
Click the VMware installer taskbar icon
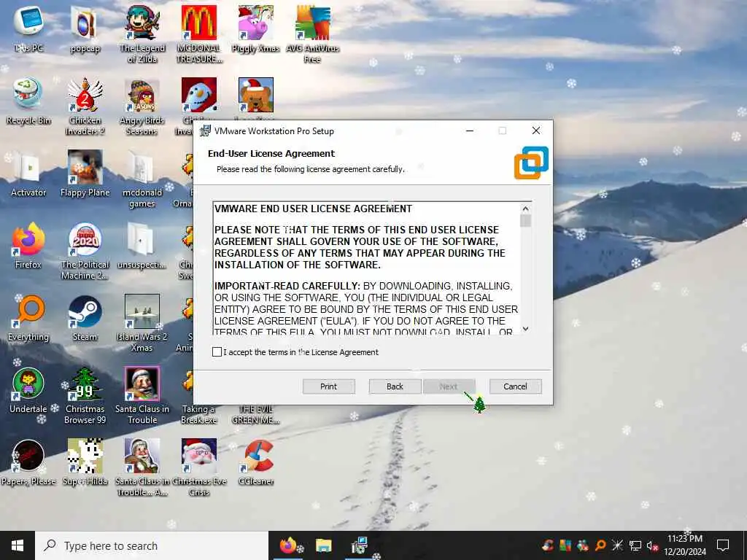pos(359,545)
